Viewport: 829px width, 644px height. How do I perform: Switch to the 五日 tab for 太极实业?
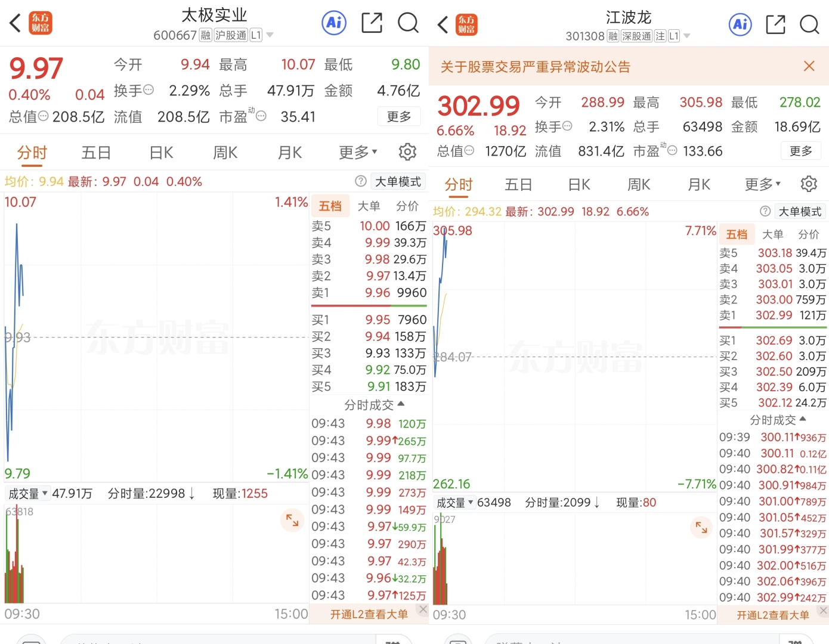click(x=96, y=153)
